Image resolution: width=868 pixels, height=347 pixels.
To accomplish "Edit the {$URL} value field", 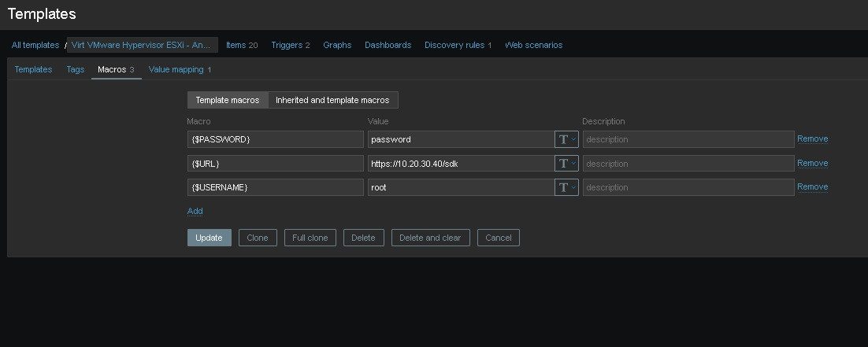I will tap(460, 164).
